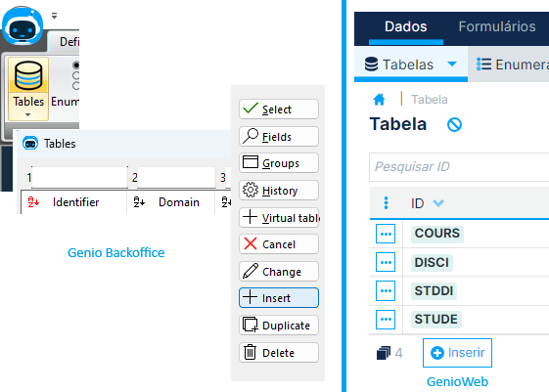Click the blue prohibited circle icon beside Tabela
Screen dimensions: 549x392
click(x=454, y=124)
